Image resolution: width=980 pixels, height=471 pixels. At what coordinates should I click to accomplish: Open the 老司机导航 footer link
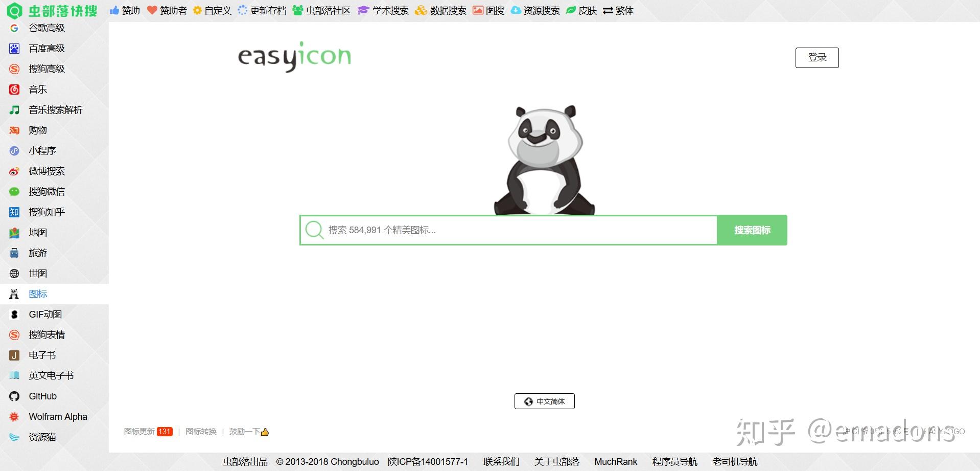pyautogui.click(x=735, y=462)
